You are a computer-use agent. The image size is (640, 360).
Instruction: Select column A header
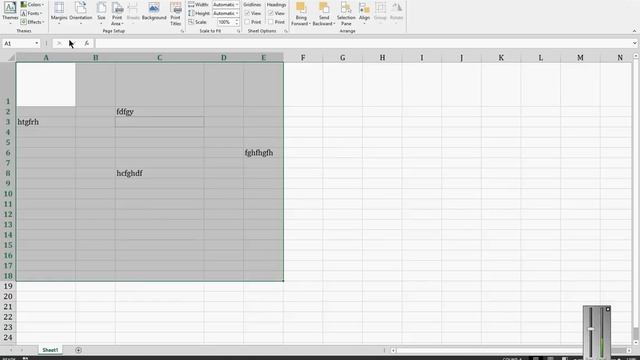[46, 58]
